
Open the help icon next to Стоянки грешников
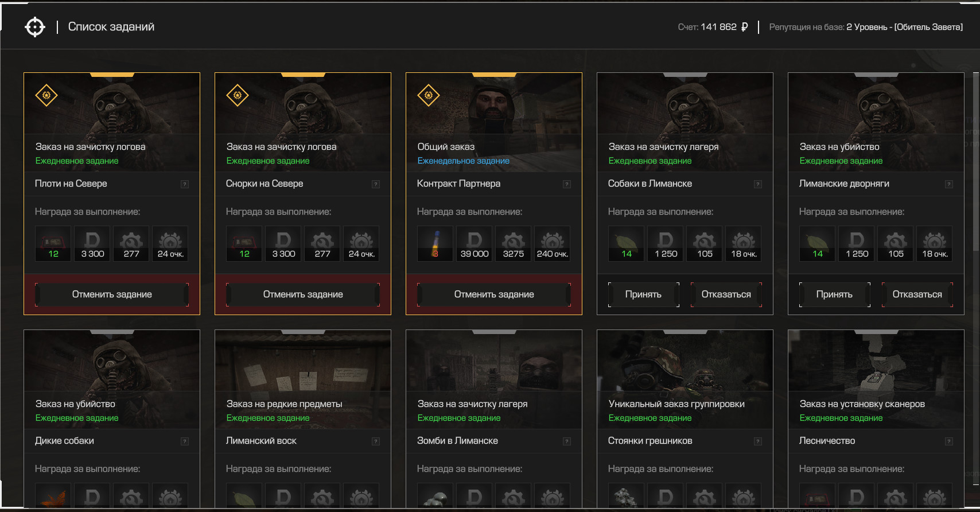point(758,441)
